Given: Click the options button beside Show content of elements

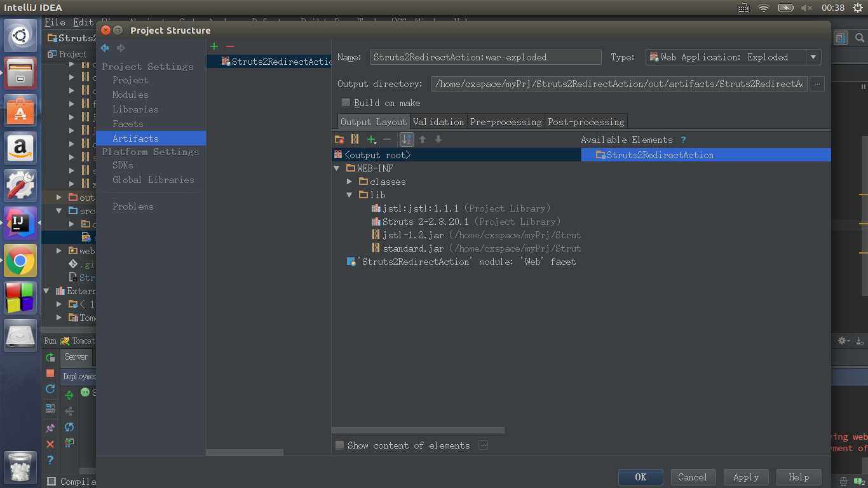Looking at the screenshot, I should point(483,445).
